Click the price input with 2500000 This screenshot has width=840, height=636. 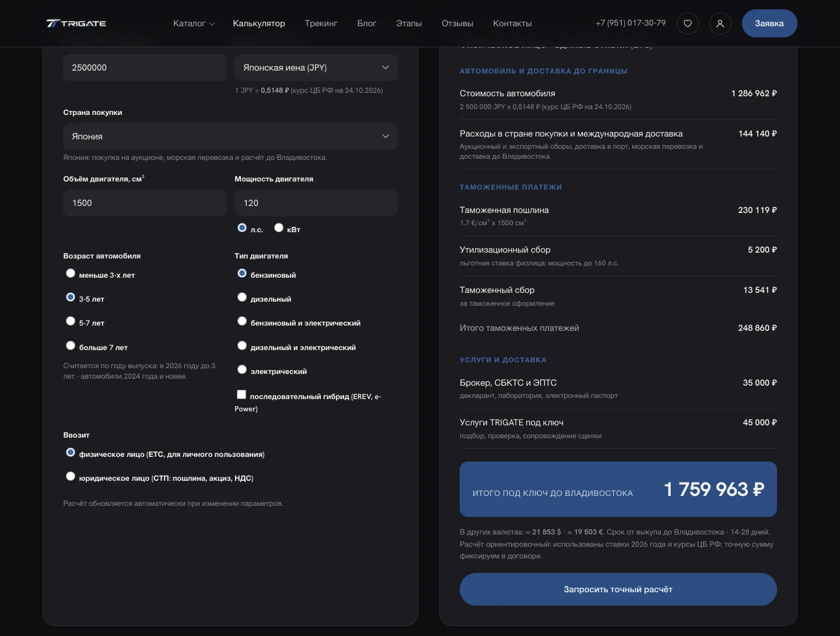click(145, 68)
